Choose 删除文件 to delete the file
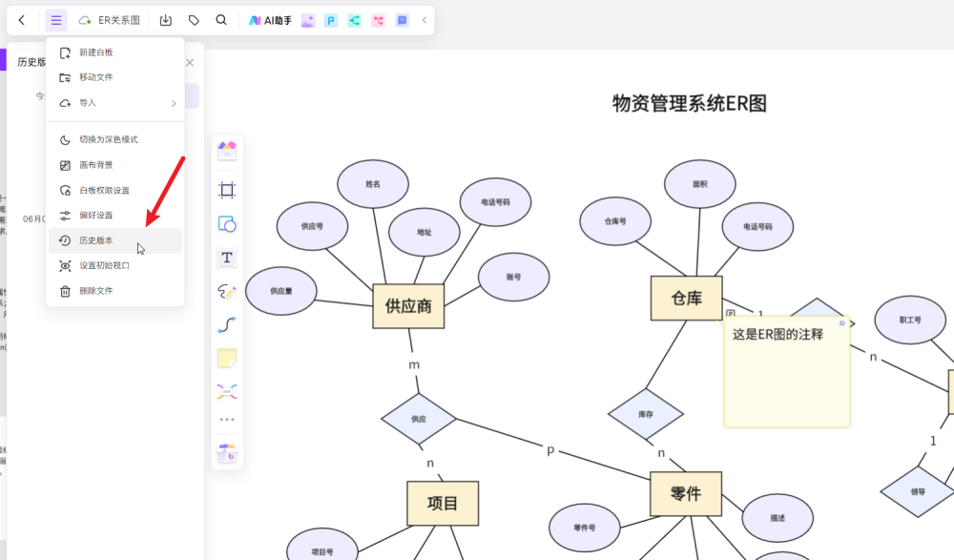The height and width of the screenshot is (560, 954). (115, 291)
